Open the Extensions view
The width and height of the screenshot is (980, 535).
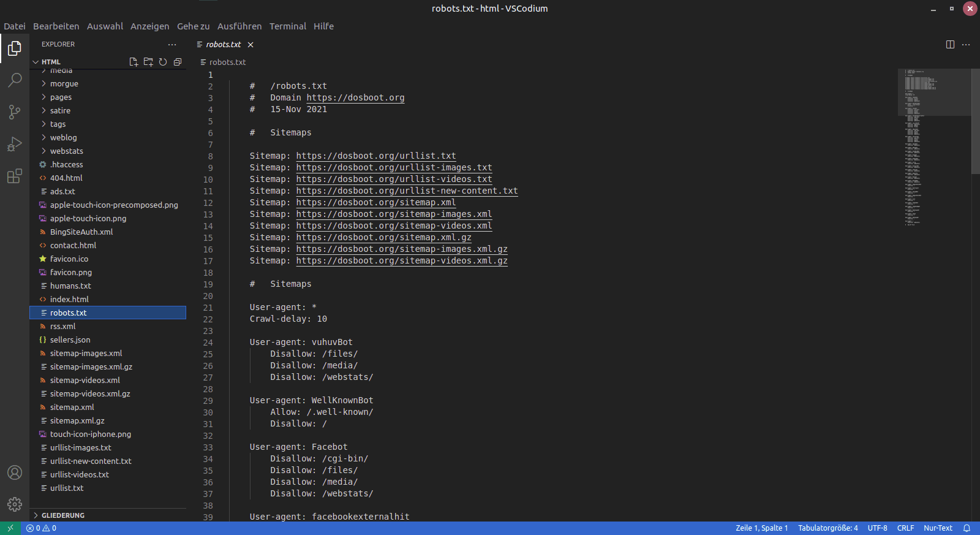coord(15,176)
